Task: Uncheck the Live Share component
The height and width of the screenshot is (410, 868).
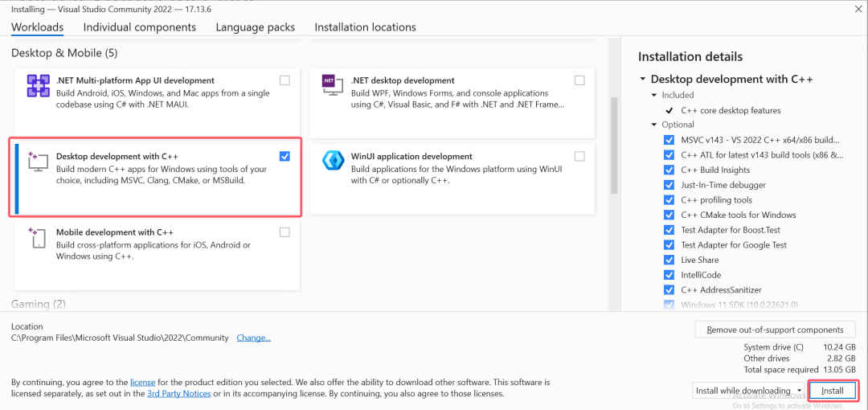Action: [669, 260]
